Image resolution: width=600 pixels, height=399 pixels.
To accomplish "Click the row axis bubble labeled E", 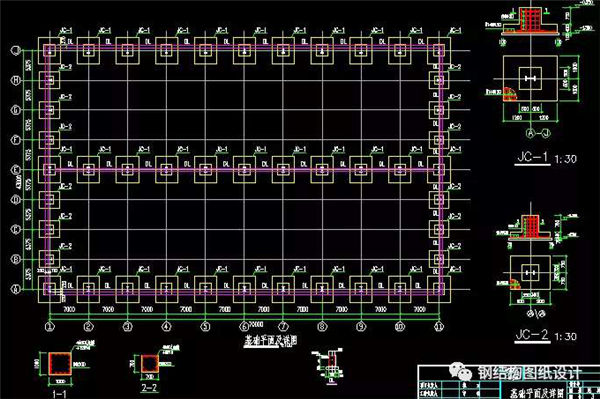I will click(x=16, y=169).
